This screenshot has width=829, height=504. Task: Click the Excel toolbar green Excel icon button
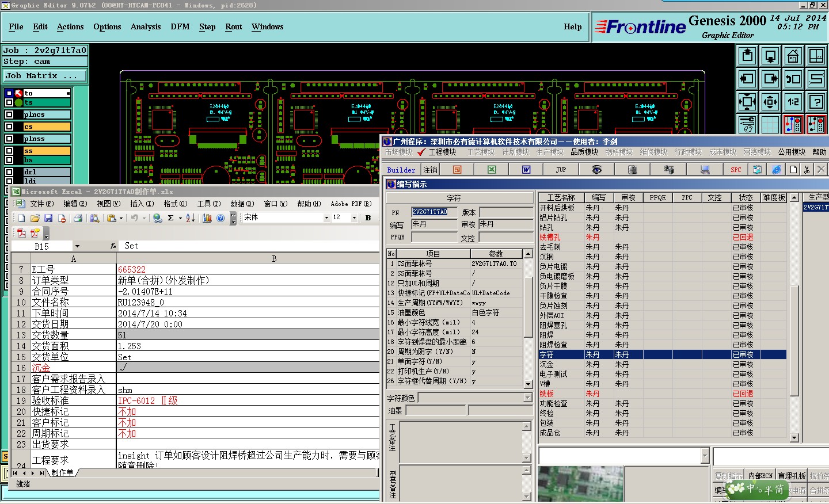[491, 170]
